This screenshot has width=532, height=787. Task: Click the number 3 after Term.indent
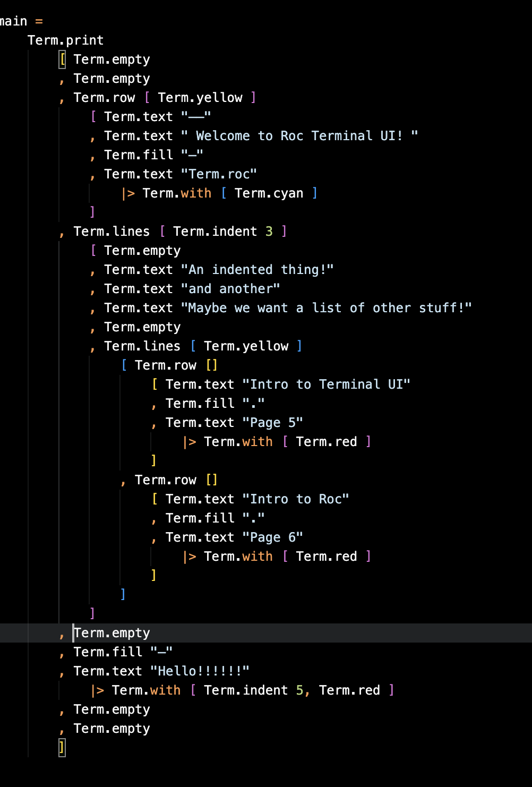269,232
